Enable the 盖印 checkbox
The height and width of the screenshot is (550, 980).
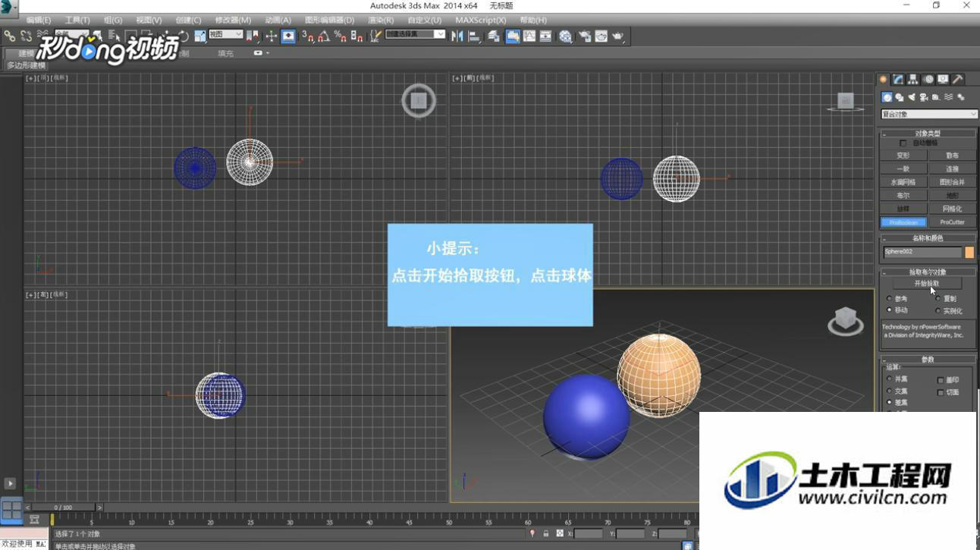click(x=941, y=380)
